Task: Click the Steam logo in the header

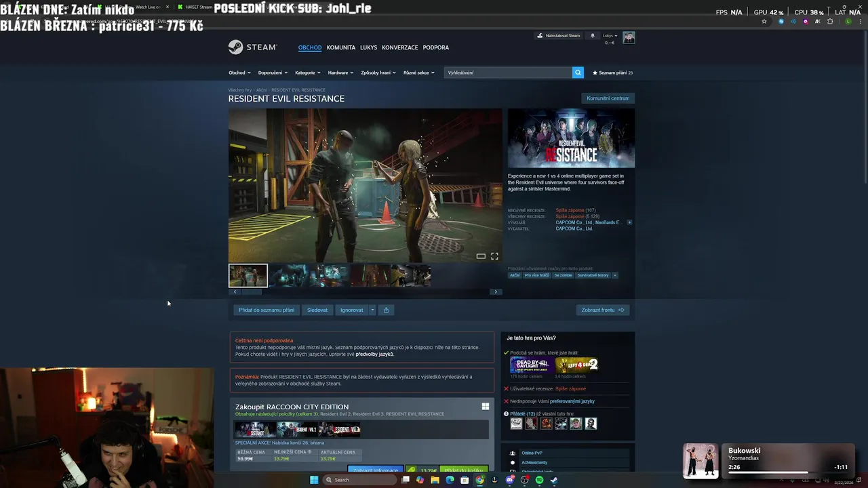Action: (252, 47)
